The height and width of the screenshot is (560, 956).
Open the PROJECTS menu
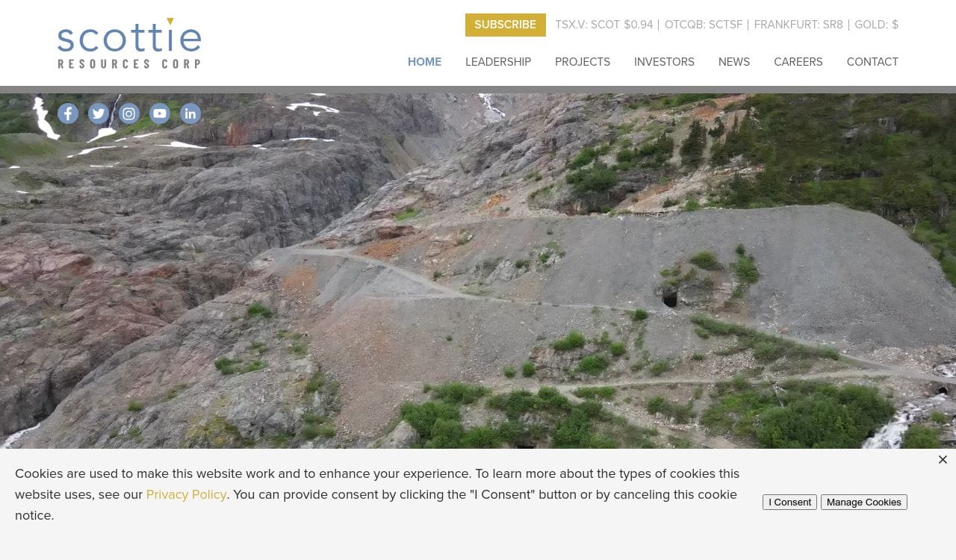click(x=583, y=62)
